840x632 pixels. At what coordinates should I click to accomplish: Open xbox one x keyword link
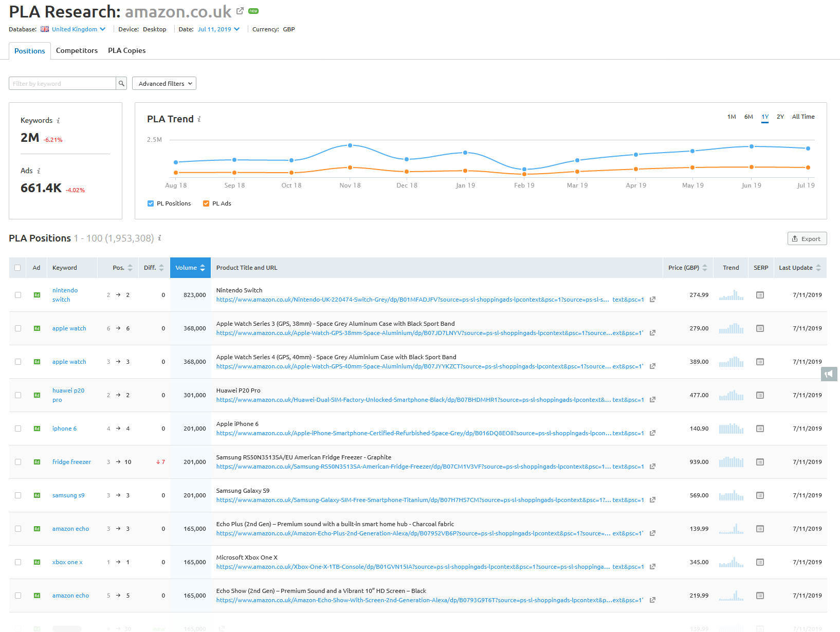point(67,562)
